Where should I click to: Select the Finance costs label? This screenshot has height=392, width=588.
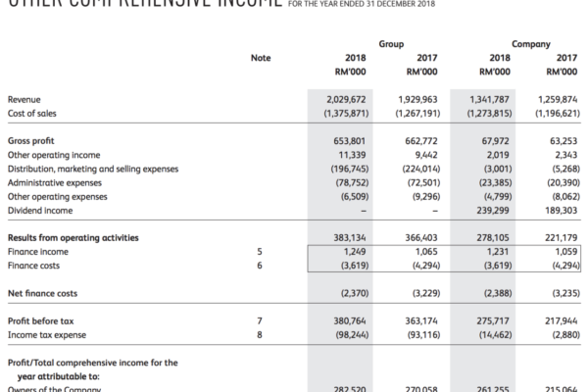33,266
